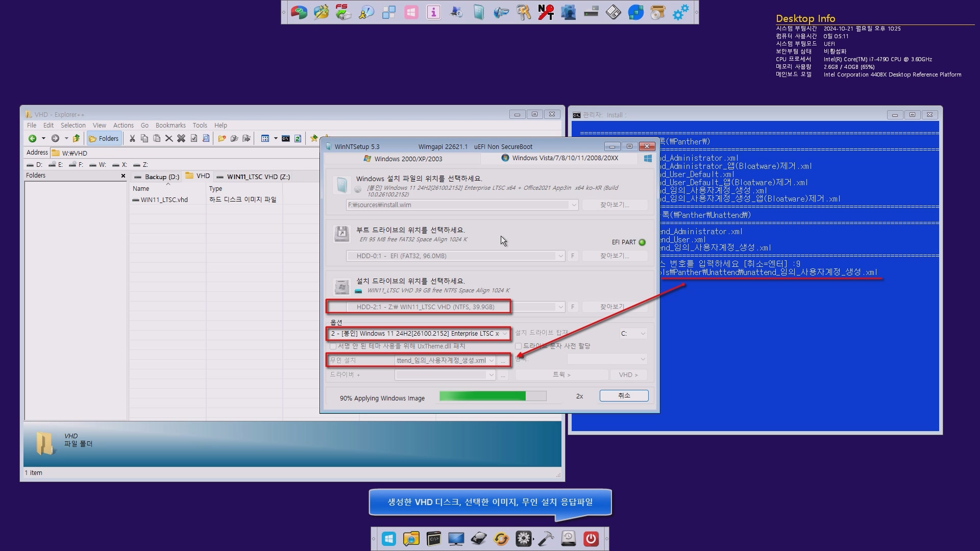
Task: Click the Name column header
Action: [167, 188]
